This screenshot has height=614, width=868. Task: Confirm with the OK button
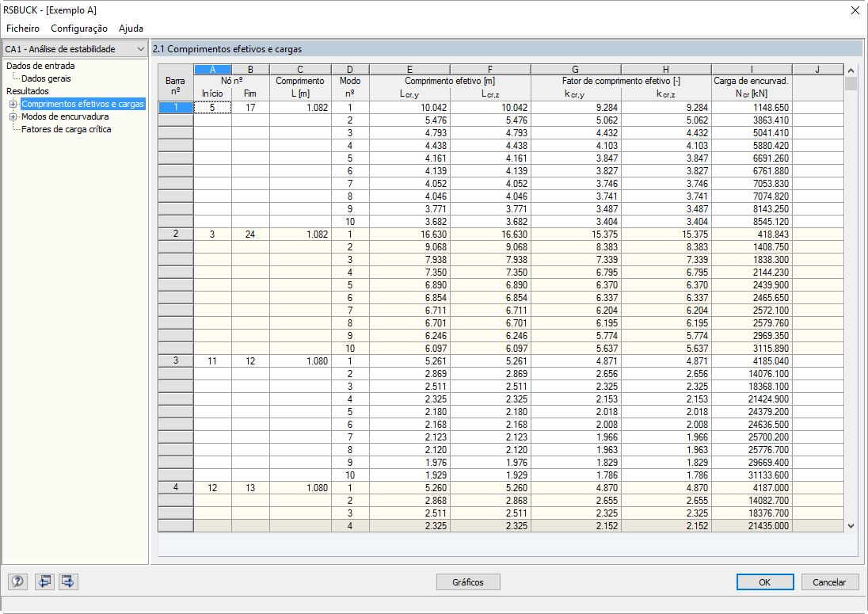(764, 582)
